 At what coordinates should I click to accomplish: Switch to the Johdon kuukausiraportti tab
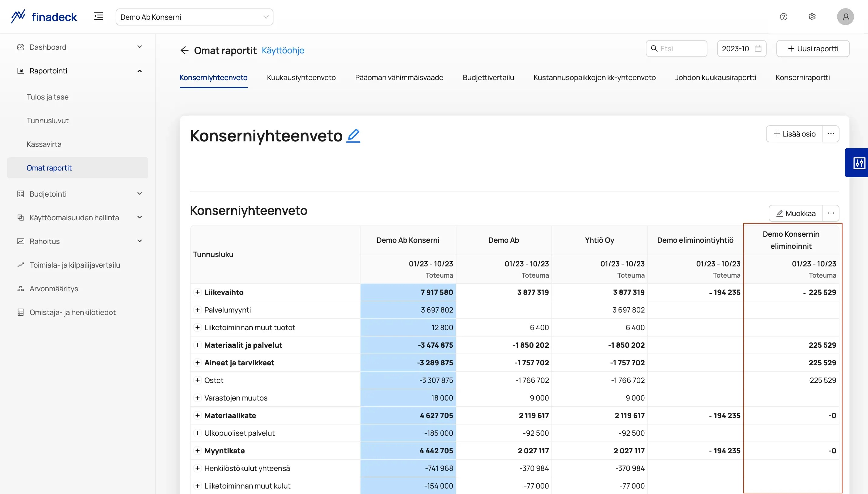[x=715, y=77]
